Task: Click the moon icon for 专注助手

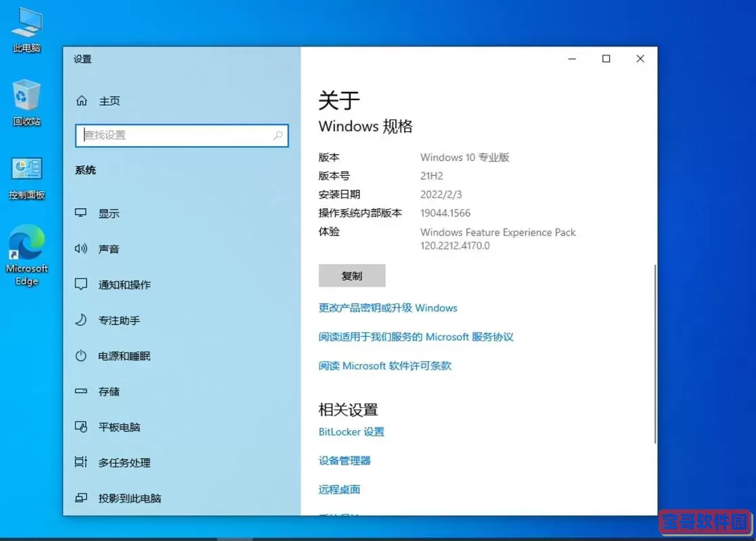Action: tap(81, 320)
